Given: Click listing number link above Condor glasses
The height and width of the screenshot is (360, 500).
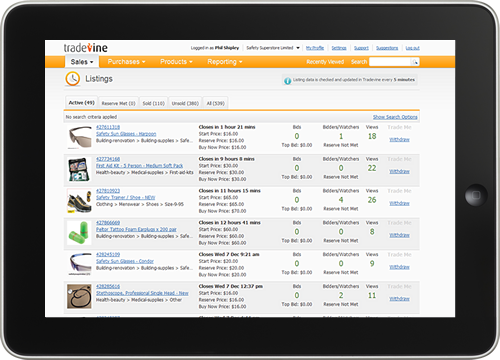Looking at the screenshot, I should [x=108, y=254].
